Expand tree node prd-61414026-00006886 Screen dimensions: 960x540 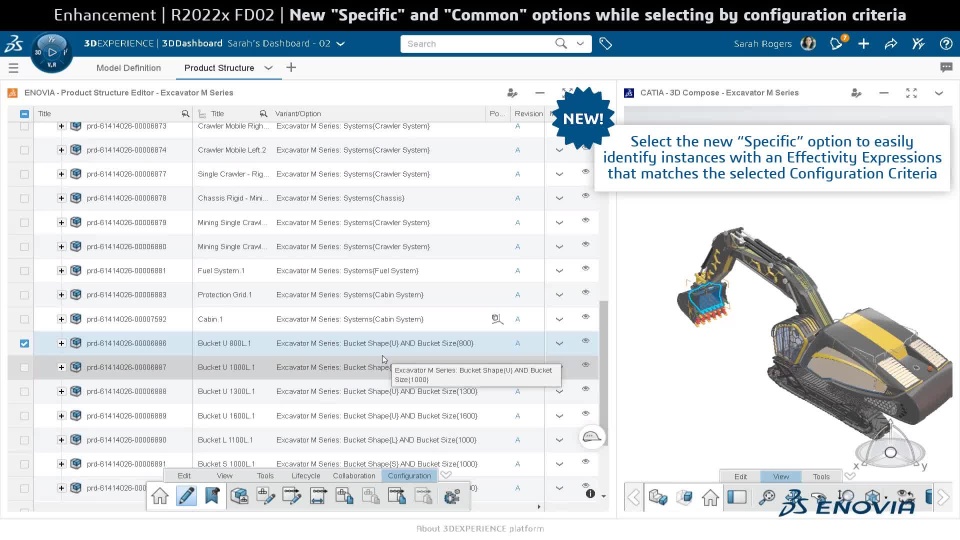(x=61, y=343)
